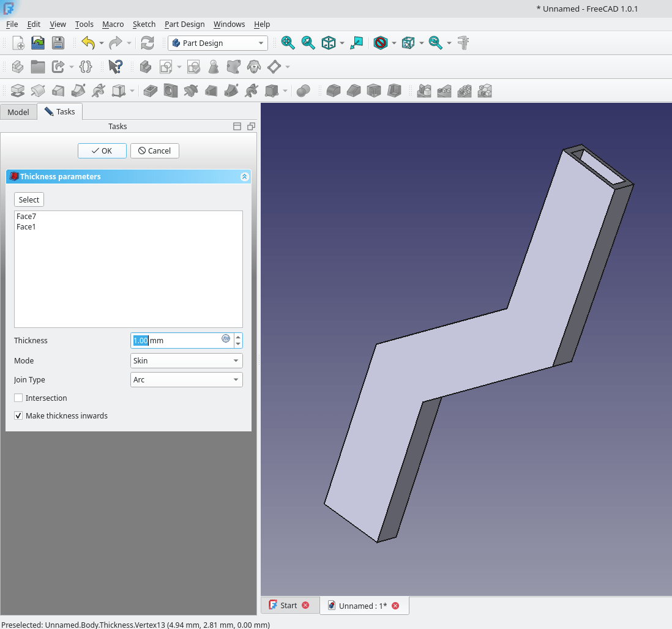
Task: Click the What's This help cursor icon
Action: tap(115, 66)
